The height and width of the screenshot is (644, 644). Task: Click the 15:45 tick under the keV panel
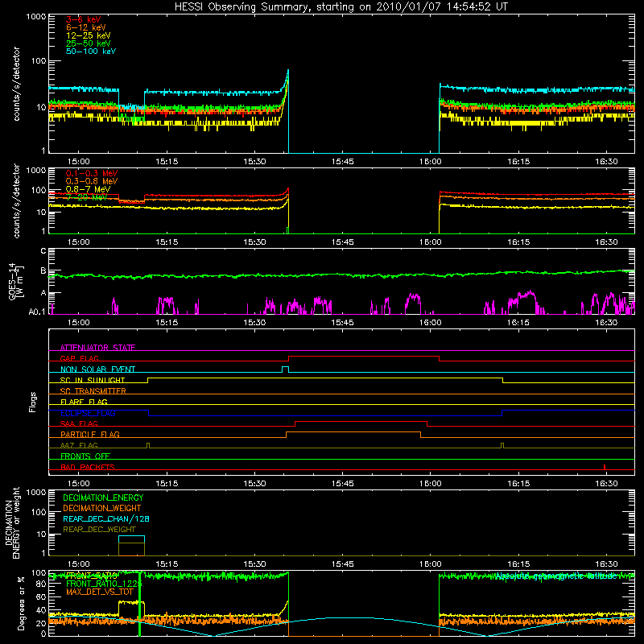click(343, 162)
